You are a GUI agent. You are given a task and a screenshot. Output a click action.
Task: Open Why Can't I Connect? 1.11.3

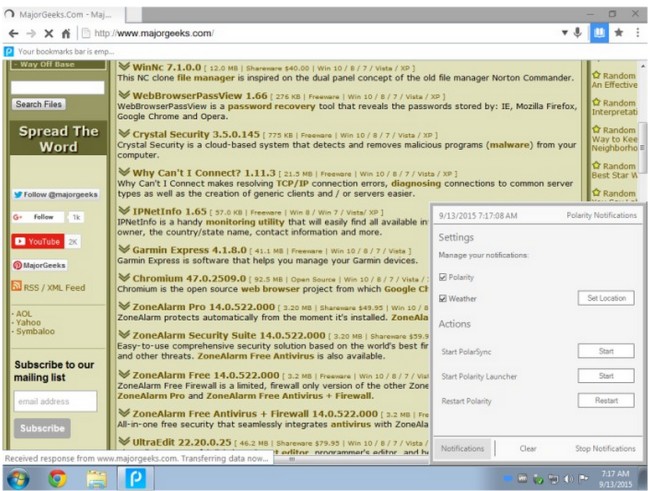(204, 173)
